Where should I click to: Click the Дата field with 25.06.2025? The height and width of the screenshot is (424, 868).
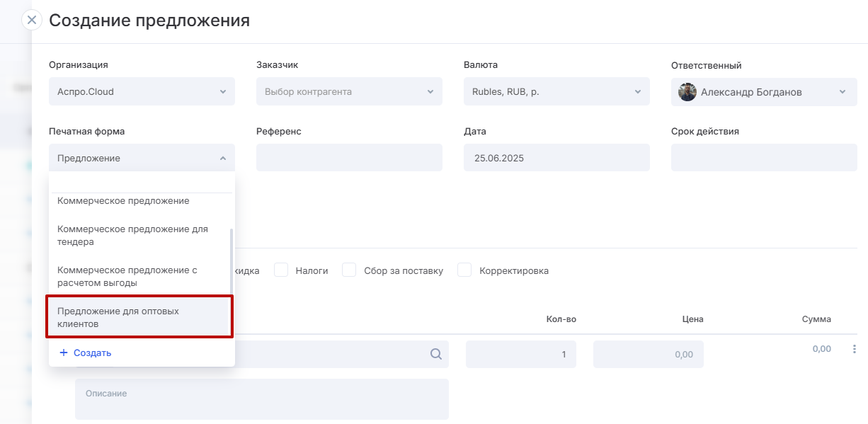coord(556,158)
